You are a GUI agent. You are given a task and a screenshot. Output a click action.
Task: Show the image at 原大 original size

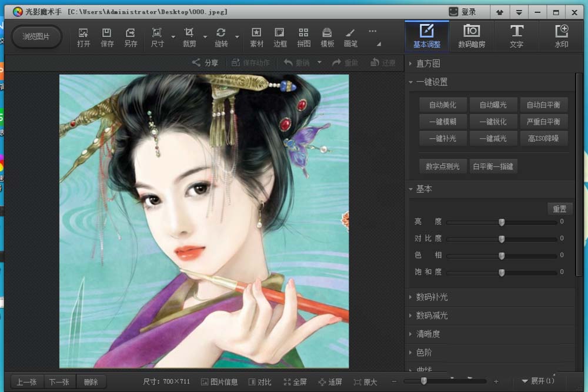pyautogui.click(x=365, y=382)
